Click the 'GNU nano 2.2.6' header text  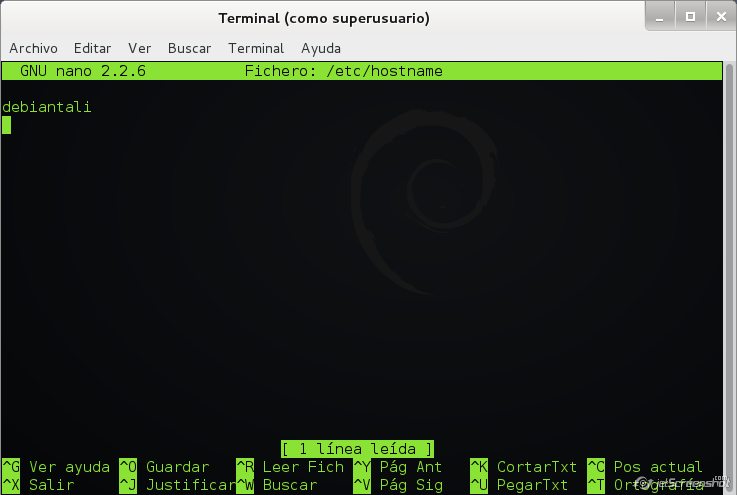(83, 71)
